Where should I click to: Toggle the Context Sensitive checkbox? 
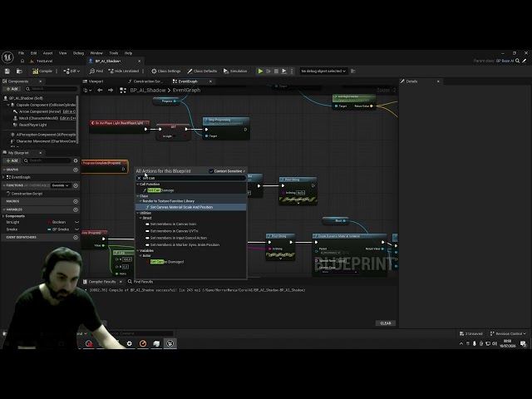[211, 171]
